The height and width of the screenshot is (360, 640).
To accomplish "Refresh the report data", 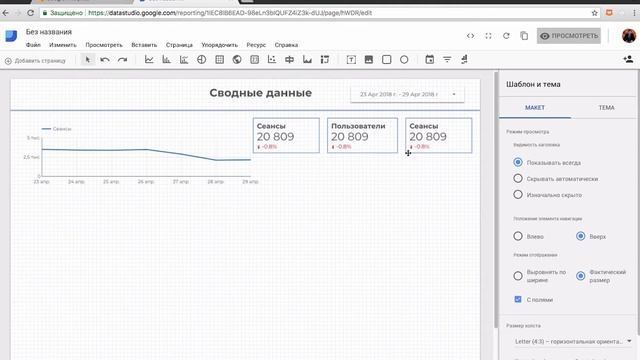I will 506,36.
